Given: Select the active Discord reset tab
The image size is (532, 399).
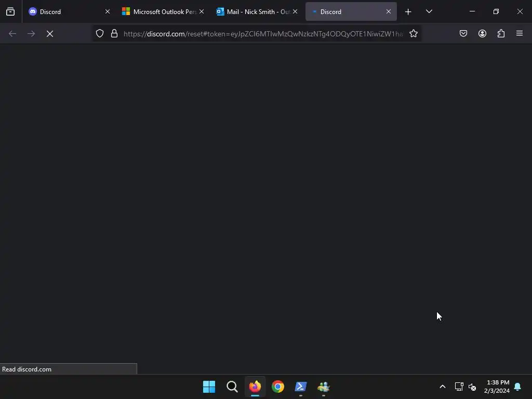Looking at the screenshot, I should (x=351, y=11).
